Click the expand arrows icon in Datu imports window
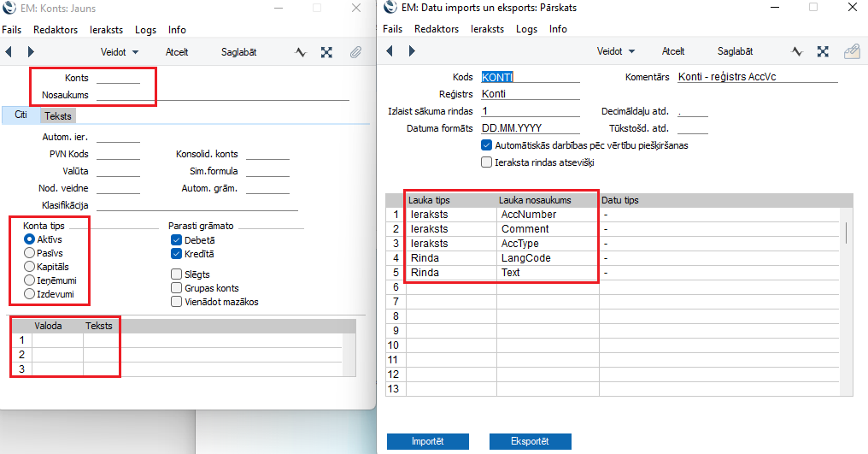Screen dimensions: 868x454 823,51
